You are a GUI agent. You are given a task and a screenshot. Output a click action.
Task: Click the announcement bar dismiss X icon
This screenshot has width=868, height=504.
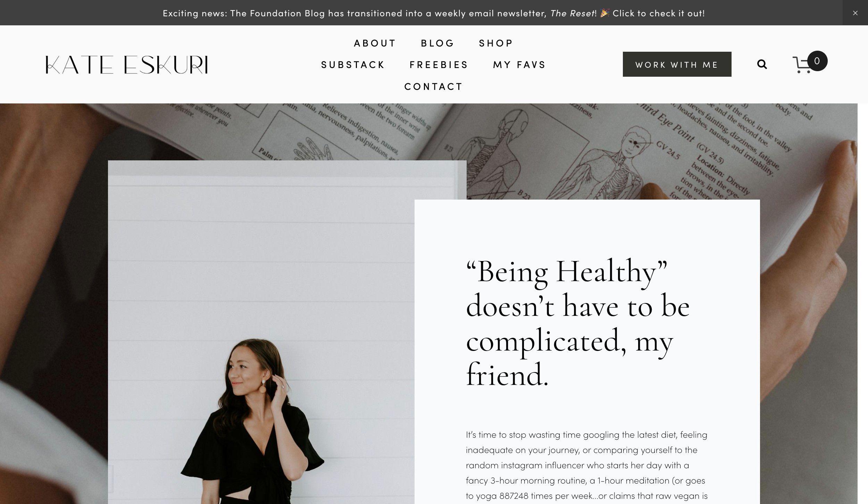pyautogui.click(x=856, y=12)
